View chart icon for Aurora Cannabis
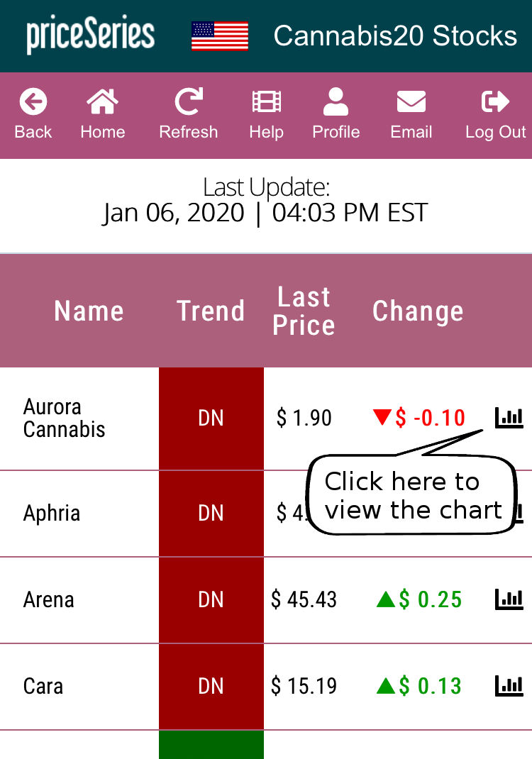532x759 pixels. [x=509, y=418]
